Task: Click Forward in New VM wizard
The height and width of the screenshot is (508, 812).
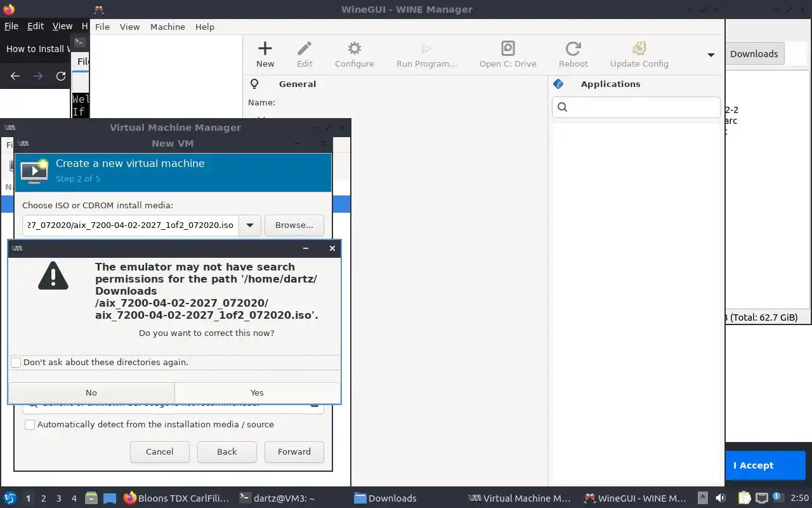Action: (294, 451)
